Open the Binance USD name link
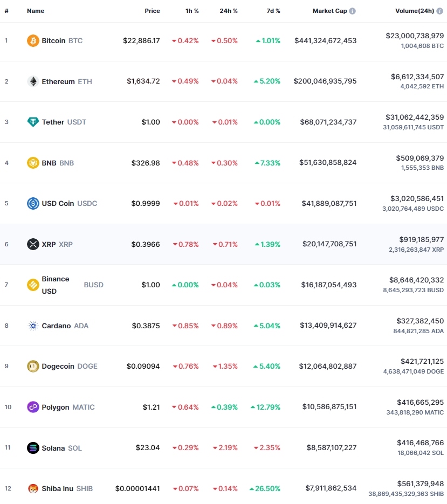Viewport: 447px width, 504px height. 56,285
